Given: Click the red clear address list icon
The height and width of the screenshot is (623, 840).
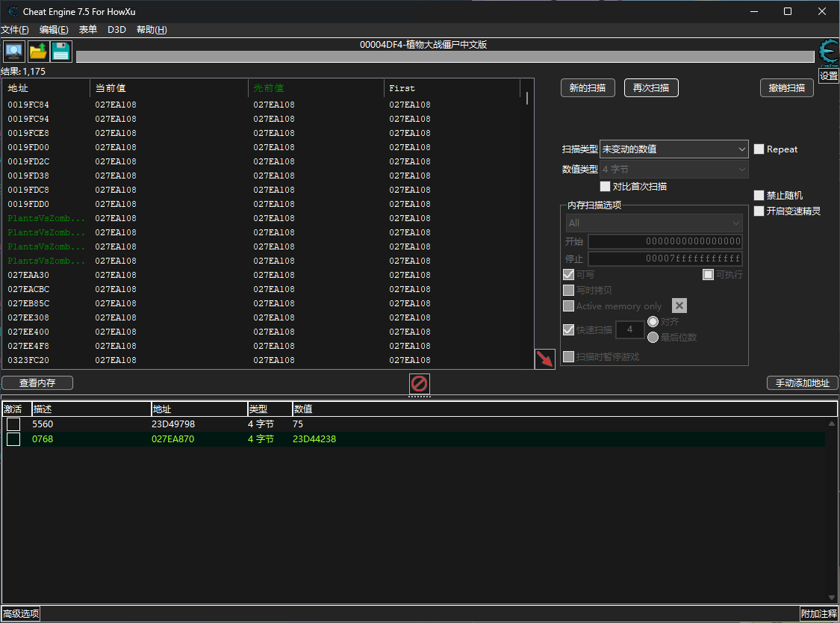Looking at the screenshot, I should click(420, 384).
